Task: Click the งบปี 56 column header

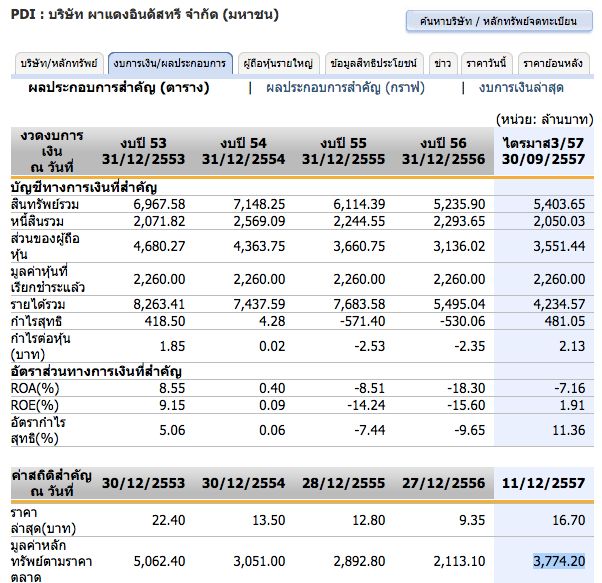Action: [x=443, y=151]
